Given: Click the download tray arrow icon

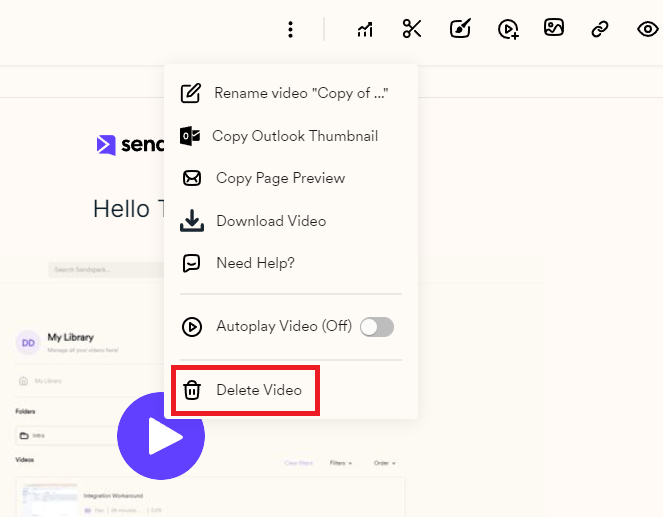Looking at the screenshot, I should pyautogui.click(x=192, y=221).
